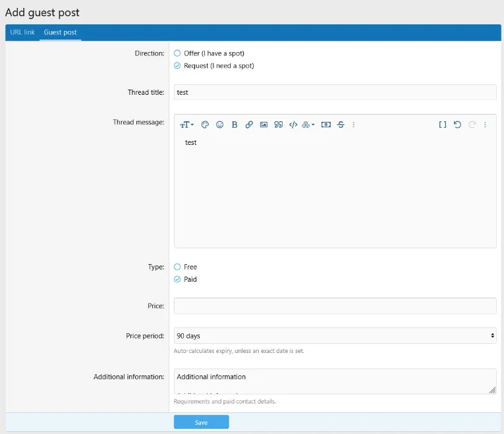
Task: Insert a quote block
Action: point(279,124)
